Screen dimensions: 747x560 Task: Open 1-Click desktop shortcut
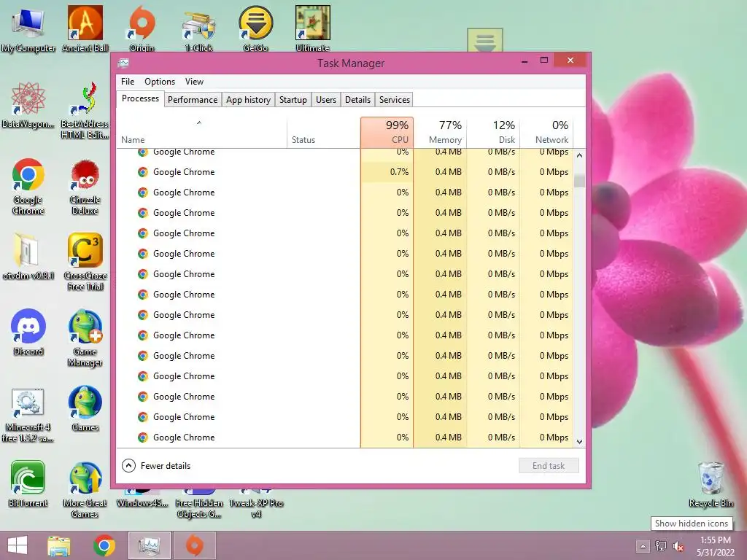click(198, 29)
